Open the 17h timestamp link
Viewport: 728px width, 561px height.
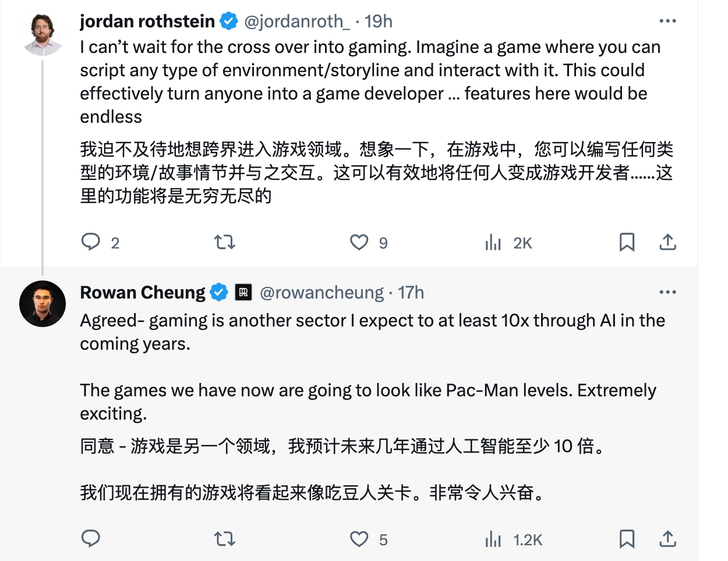411,293
